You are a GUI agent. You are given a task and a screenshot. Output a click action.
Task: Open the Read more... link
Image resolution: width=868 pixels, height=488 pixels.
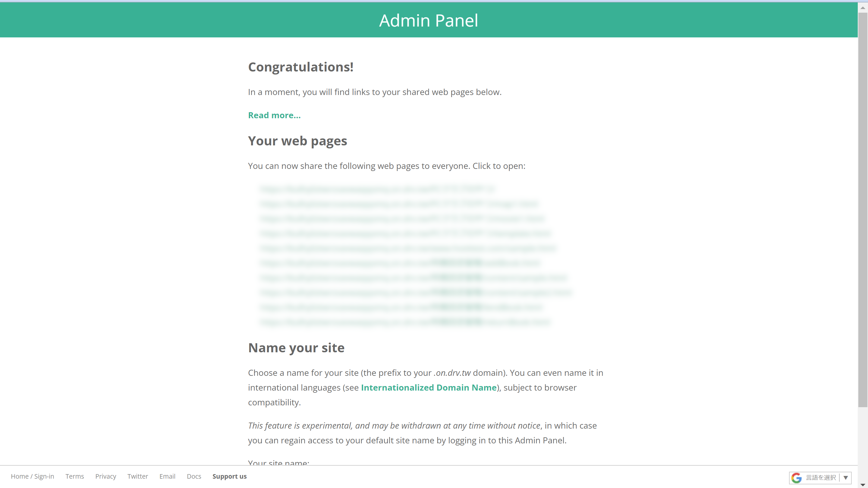[x=274, y=115]
